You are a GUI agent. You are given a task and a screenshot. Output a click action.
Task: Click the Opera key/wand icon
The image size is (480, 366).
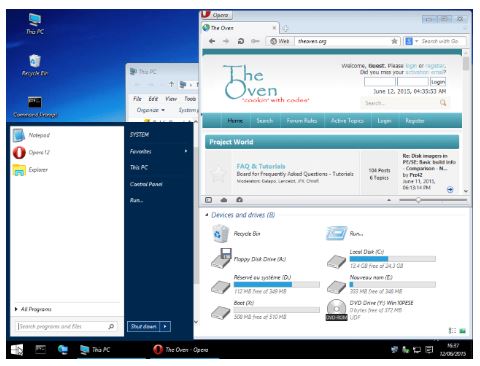255,41
